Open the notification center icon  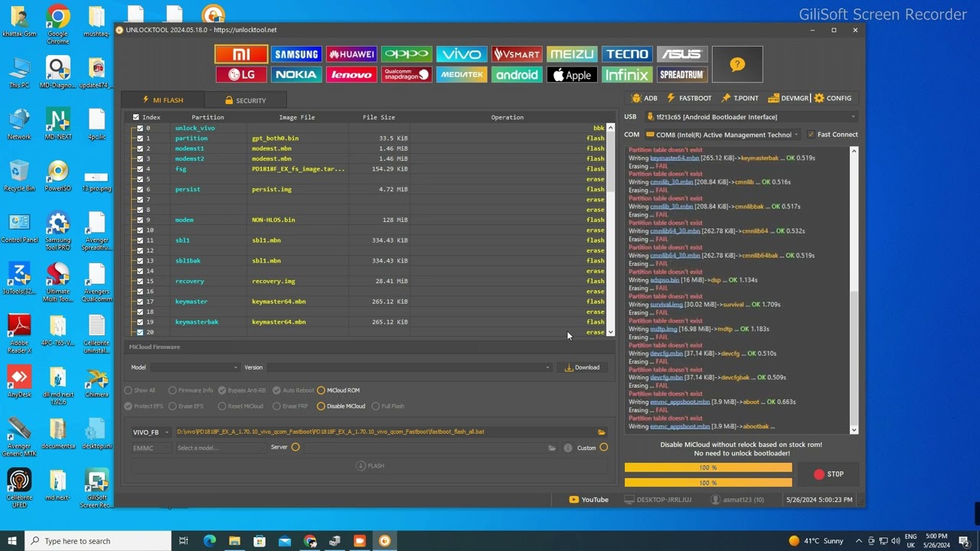[x=964, y=541]
